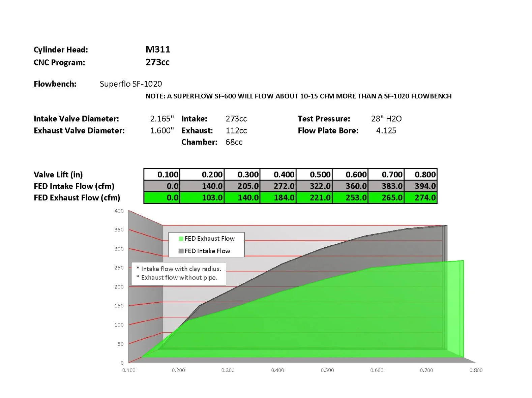Select the 0.600 valve lift header cell
The height and width of the screenshot is (398, 532).
pos(350,175)
